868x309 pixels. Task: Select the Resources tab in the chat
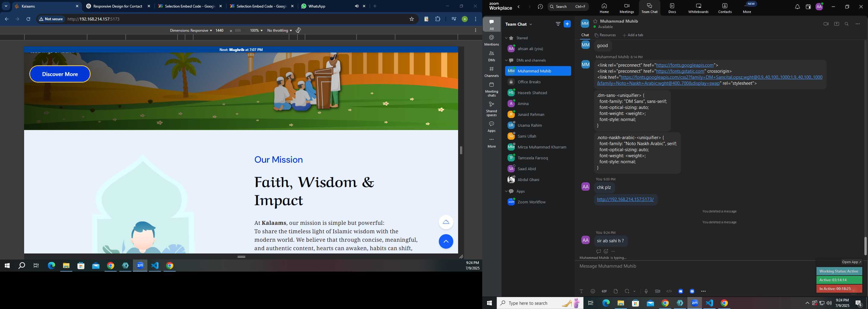(605, 35)
